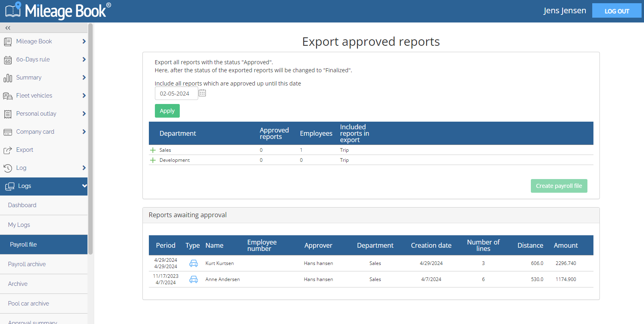Image resolution: width=644 pixels, height=324 pixels.
Task: Click the green Apply button
Action: (167, 111)
